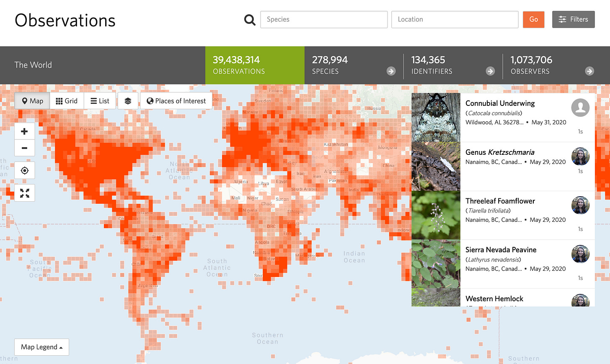Click the Observations count tab
This screenshot has width=610, height=364.
click(254, 65)
